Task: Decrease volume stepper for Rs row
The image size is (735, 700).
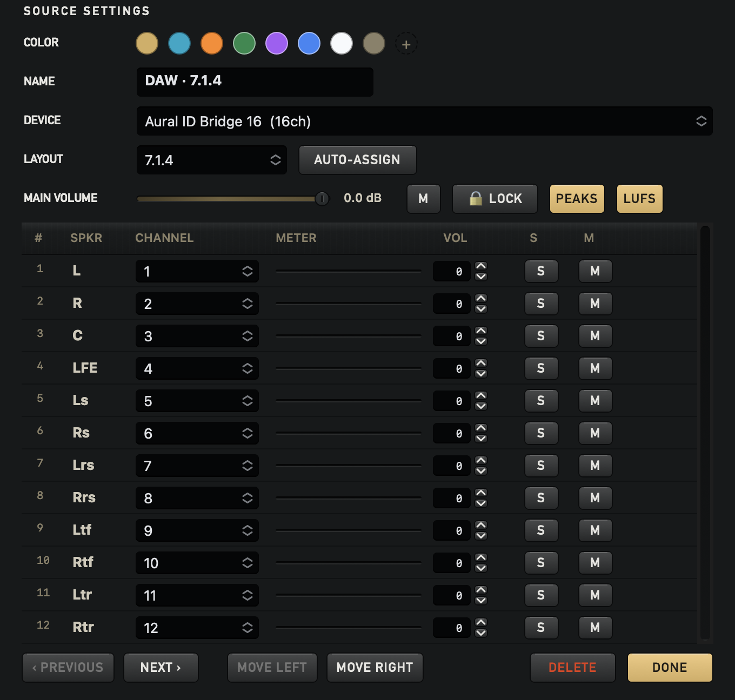Action: click(x=481, y=439)
